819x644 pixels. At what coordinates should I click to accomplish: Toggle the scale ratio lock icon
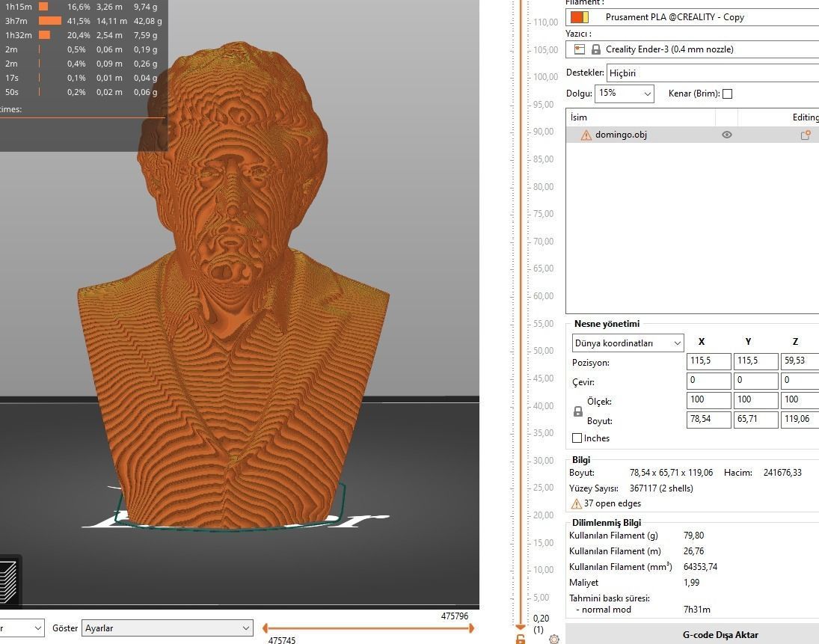coord(577,411)
